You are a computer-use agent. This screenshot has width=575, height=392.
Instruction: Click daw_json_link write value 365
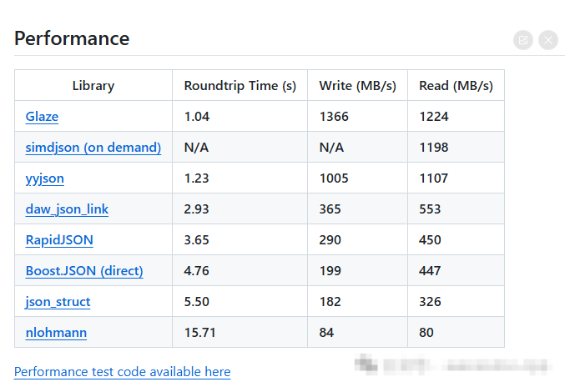330,209
